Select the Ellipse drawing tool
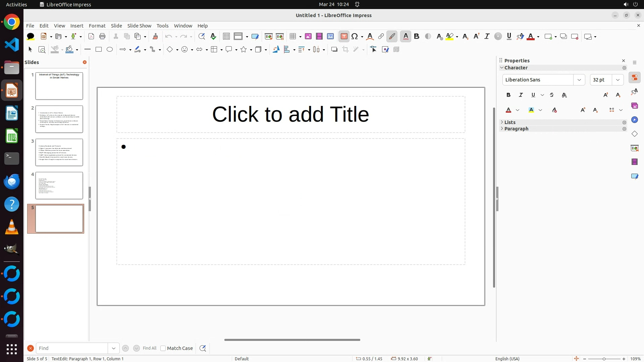644x362 pixels. coord(110,50)
